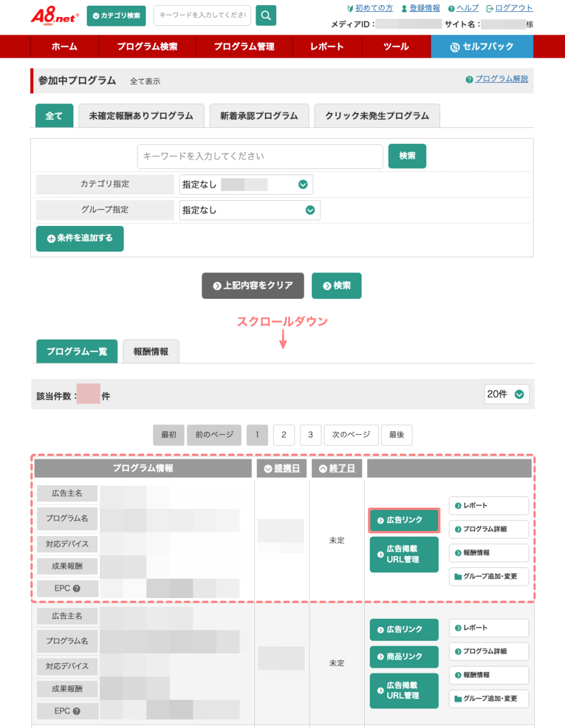Open the カテゴリ検索 dropdown button
Screen dimensions: 565x728
tap(116, 16)
